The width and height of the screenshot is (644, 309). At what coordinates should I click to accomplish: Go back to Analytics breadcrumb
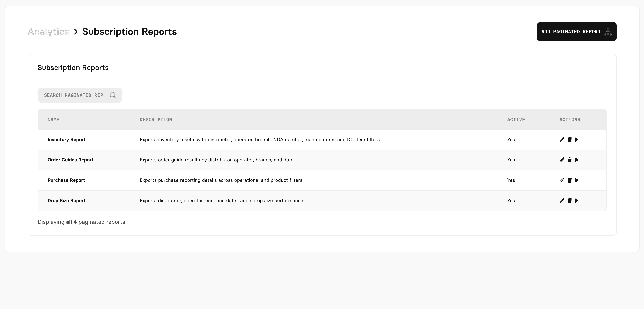[48, 32]
